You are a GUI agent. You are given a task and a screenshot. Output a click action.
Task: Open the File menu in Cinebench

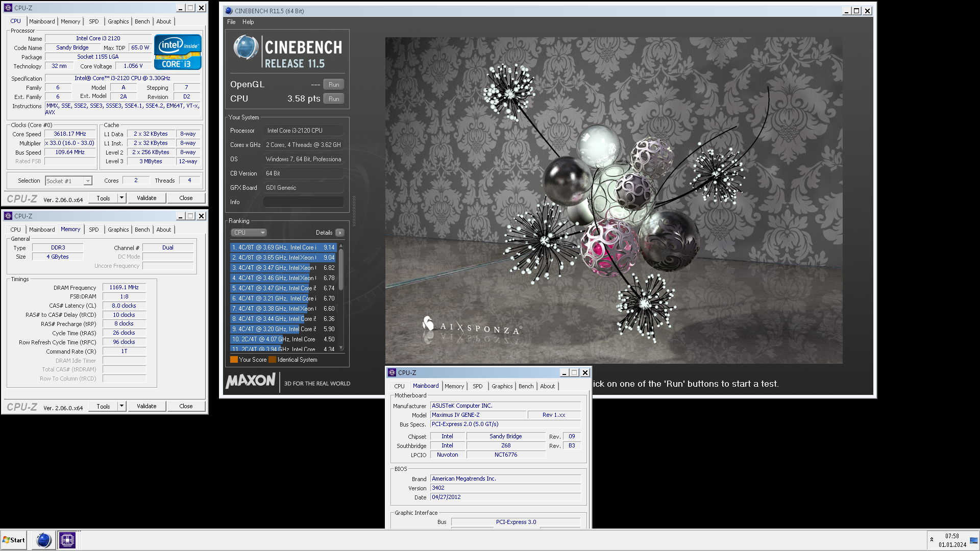coord(231,22)
